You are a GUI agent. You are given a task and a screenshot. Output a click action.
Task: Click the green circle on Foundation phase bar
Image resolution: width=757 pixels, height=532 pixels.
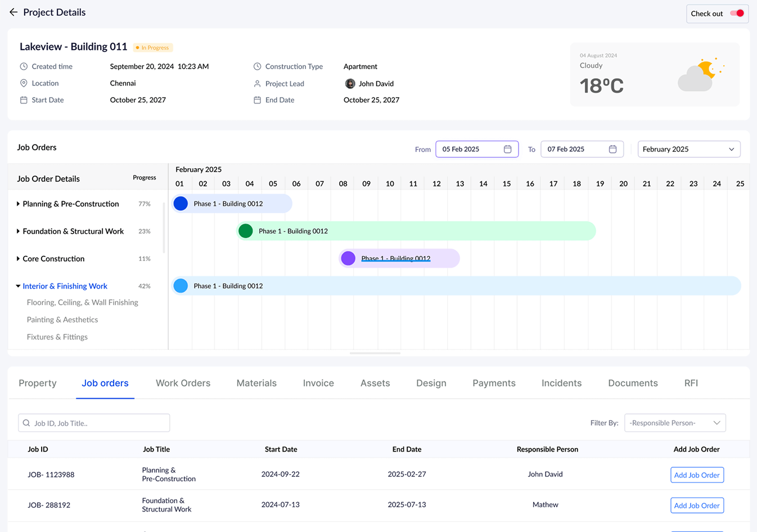click(x=246, y=231)
